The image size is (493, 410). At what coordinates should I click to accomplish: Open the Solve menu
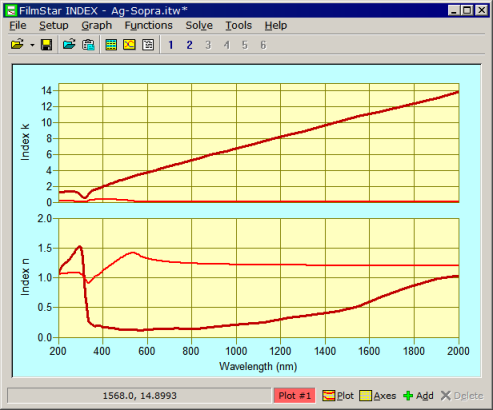199,25
